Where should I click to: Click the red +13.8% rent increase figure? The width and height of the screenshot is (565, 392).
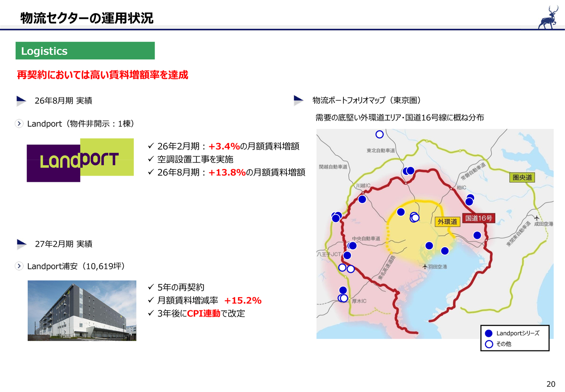227,173
